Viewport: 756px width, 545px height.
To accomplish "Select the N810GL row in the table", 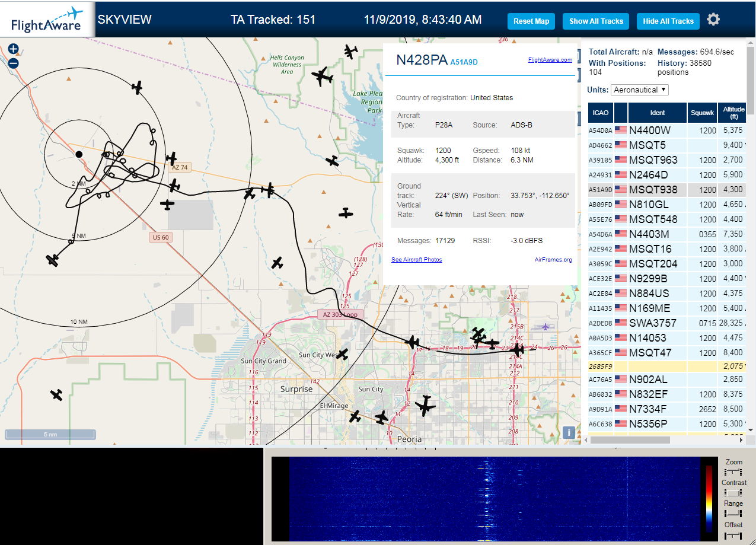I will [667, 205].
